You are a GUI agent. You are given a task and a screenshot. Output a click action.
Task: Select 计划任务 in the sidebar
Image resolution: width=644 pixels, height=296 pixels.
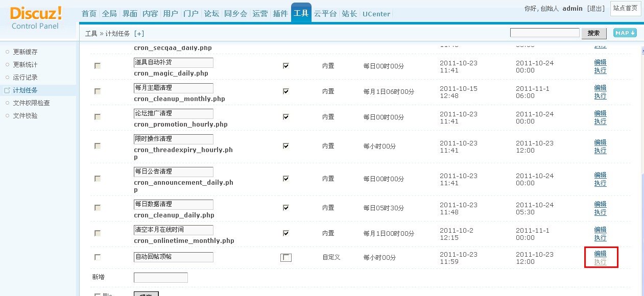point(25,90)
